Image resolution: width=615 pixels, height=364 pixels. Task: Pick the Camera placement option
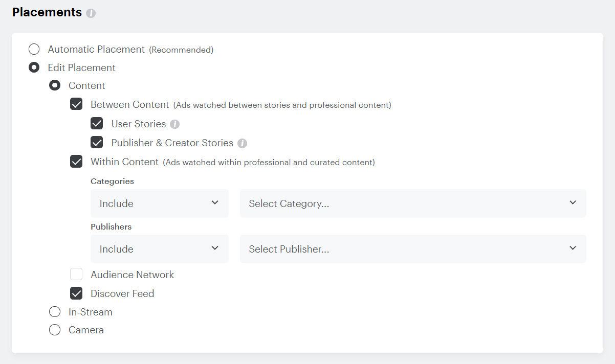tap(55, 330)
